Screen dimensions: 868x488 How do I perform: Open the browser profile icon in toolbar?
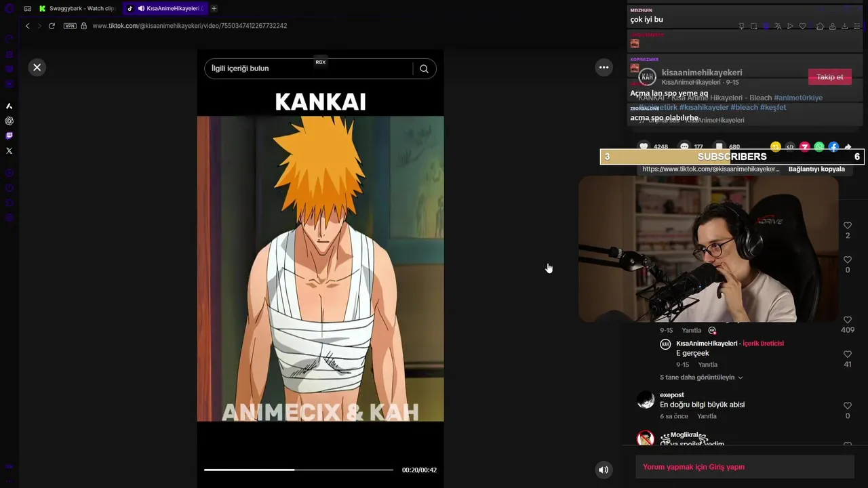[x=832, y=26]
